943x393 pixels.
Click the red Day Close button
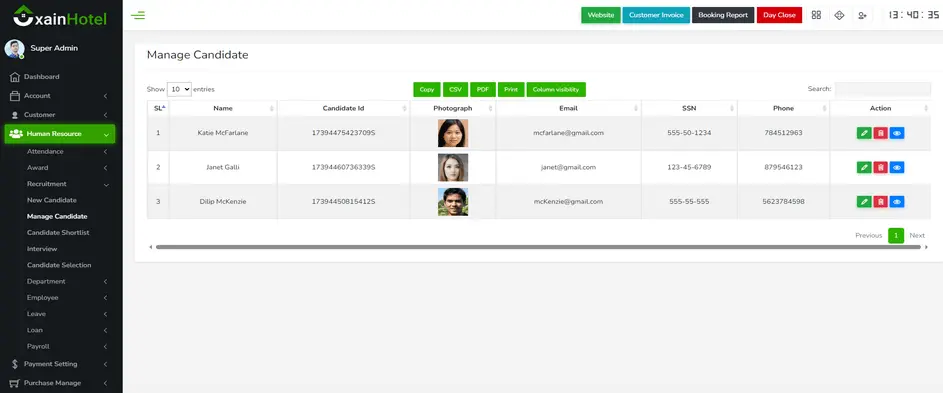click(779, 15)
